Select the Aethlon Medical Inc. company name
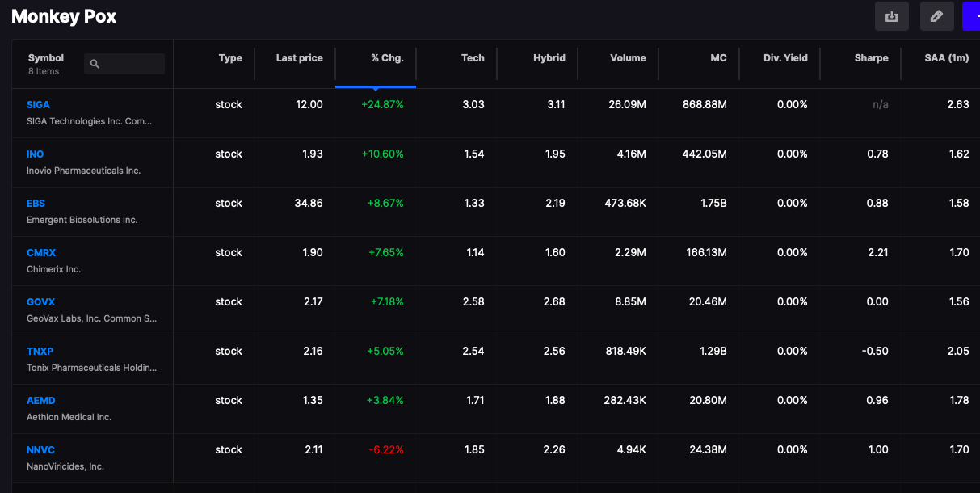Screen dimensions: 980x493 click(x=69, y=417)
